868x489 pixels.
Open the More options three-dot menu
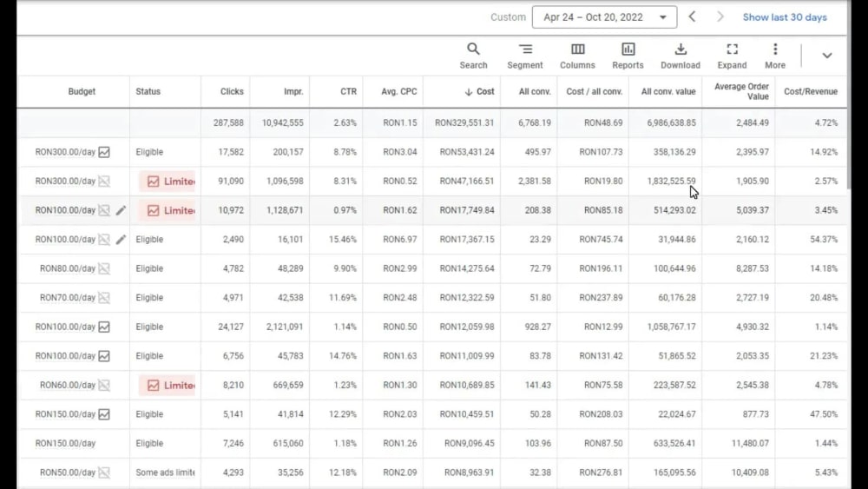775,56
